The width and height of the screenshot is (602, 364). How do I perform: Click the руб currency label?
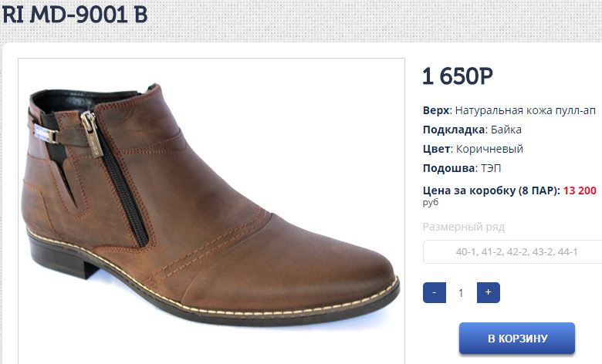431,202
